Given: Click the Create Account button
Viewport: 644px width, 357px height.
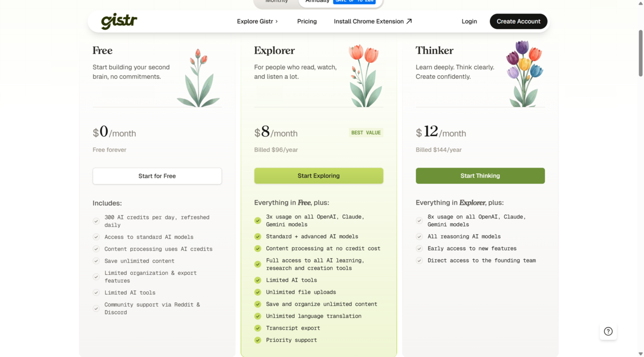Looking at the screenshot, I should coord(518,21).
